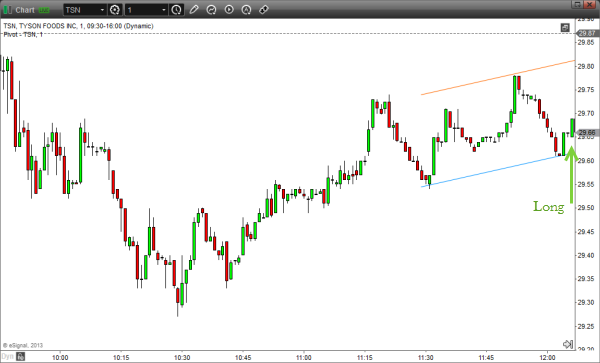The image size is (600, 363).
Task: Click the Chart title label
Action: (x=25, y=10)
